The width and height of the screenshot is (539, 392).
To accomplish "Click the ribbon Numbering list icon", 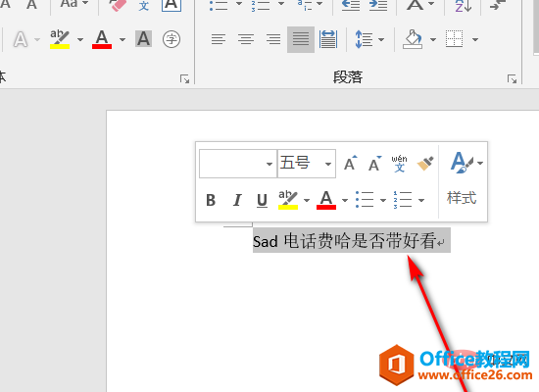I will 261,5.
